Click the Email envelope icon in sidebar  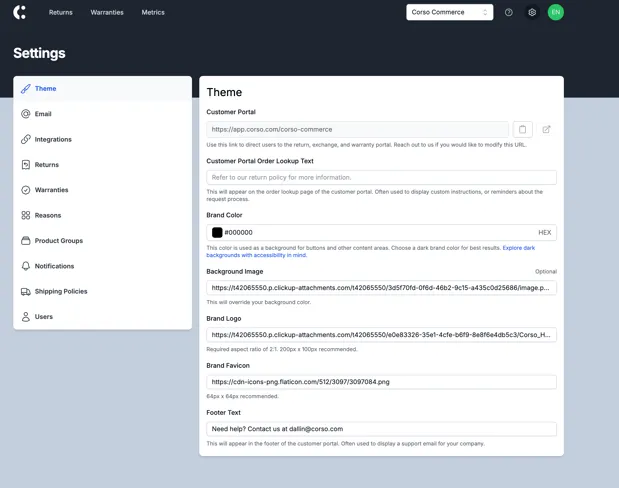tap(26, 114)
